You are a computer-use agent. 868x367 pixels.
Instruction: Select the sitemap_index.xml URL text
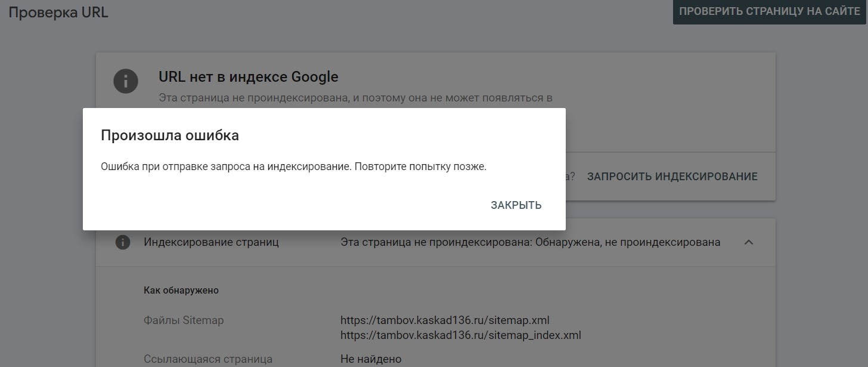coord(461,335)
